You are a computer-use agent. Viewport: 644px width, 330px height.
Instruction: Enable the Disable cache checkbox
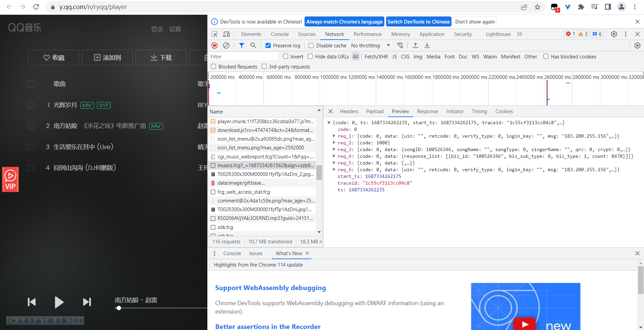tap(311, 46)
